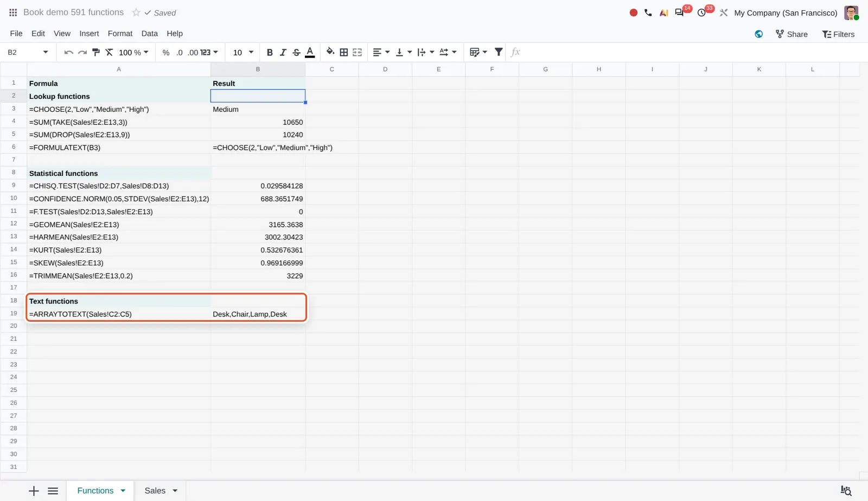
Task: Expand horizontal alignment options
Action: coord(381,52)
